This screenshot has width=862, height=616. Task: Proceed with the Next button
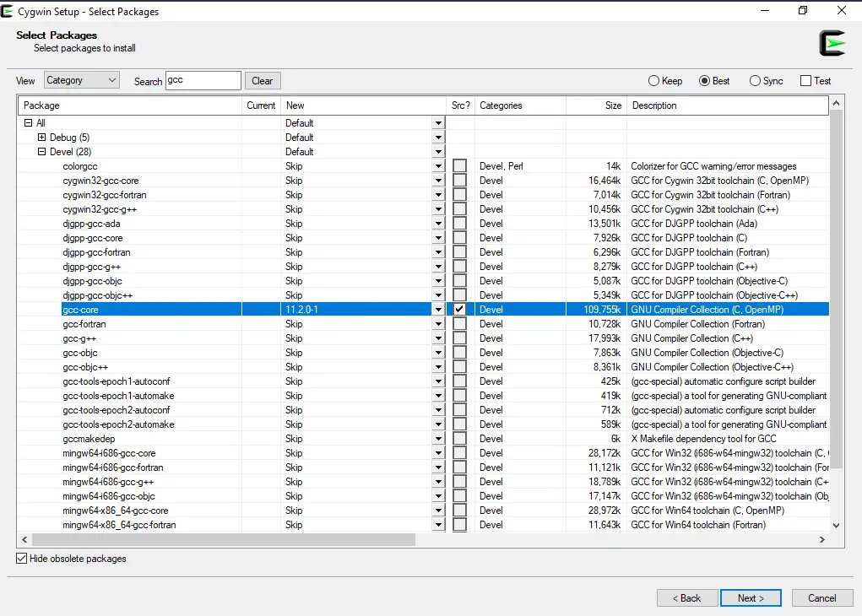click(751, 598)
